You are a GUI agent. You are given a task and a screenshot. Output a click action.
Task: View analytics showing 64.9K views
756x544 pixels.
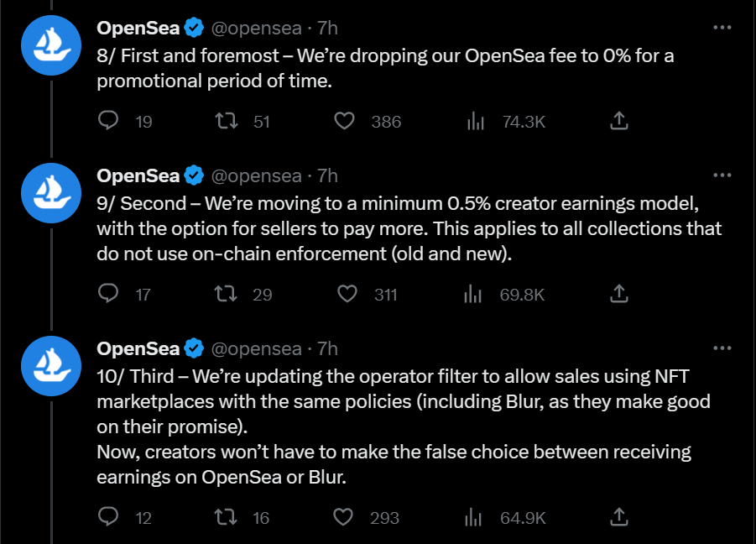point(476,517)
